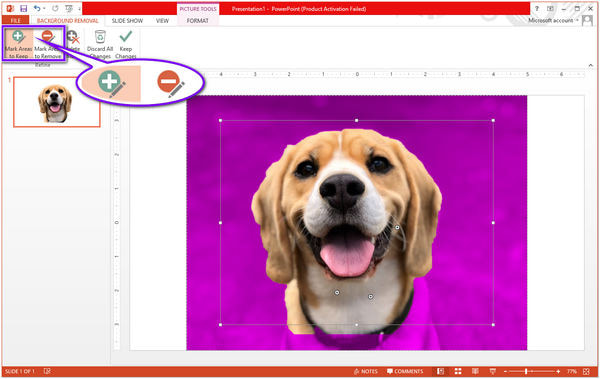
Task: Choose the Delete Mark tool
Action: 73,44
